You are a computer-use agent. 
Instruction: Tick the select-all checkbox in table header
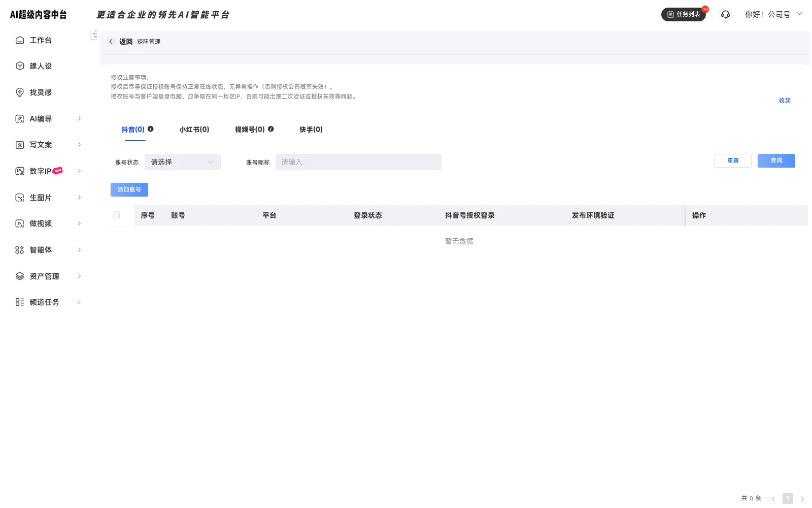tap(116, 215)
